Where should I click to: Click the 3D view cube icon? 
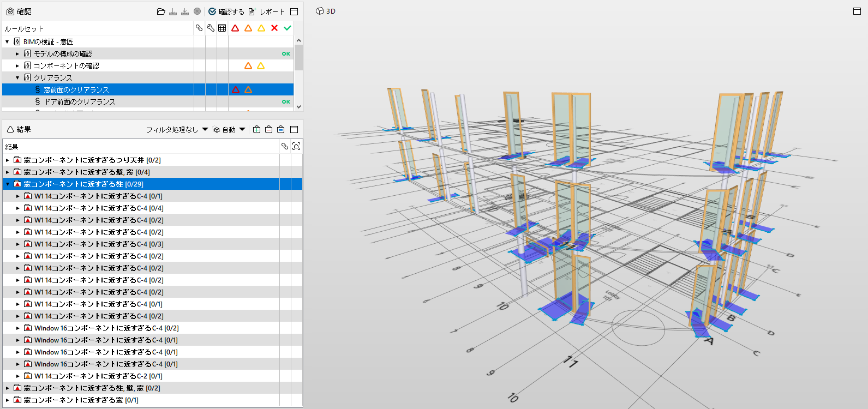pos(320,11)
